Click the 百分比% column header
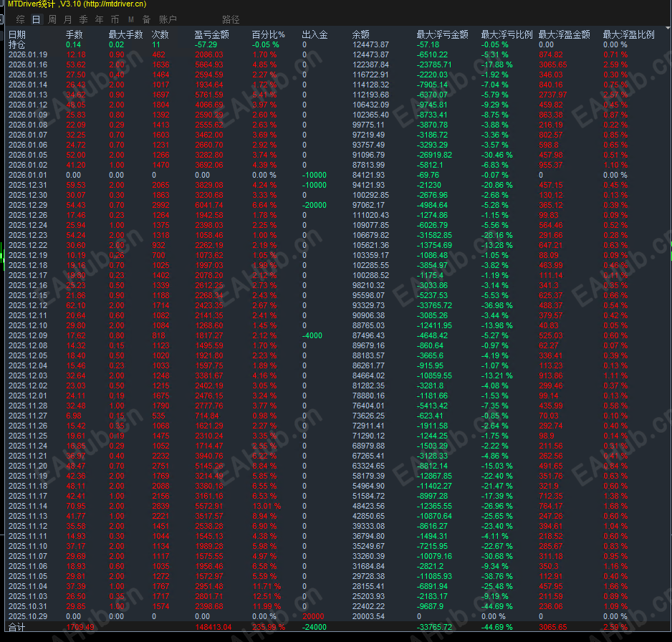Screen dimensions: 672x642 (268, 34)
